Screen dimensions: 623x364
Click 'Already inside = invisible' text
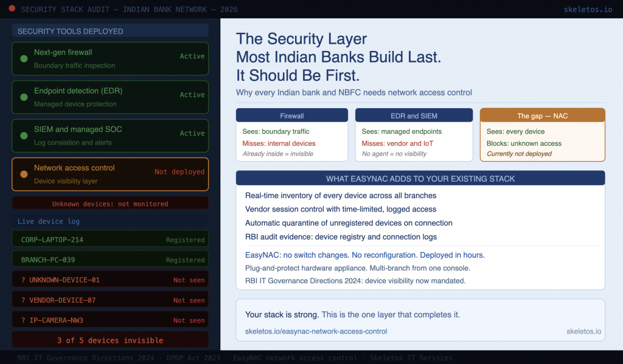tap(277, 154)
